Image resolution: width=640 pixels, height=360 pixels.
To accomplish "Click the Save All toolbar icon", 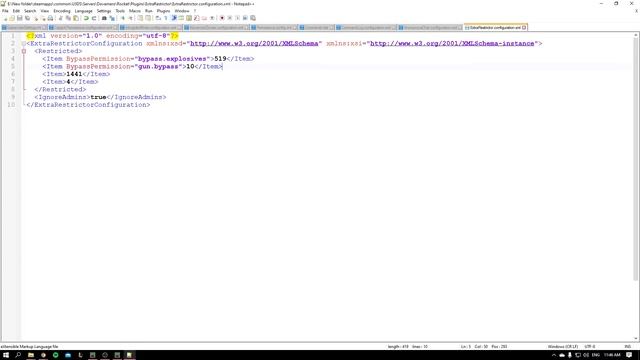I will click(x=27, y=18).
